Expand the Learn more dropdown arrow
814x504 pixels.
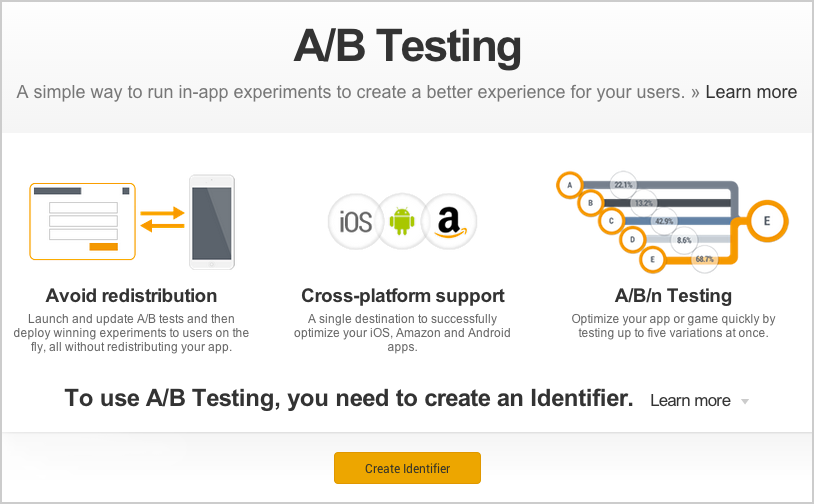[745, 401]
